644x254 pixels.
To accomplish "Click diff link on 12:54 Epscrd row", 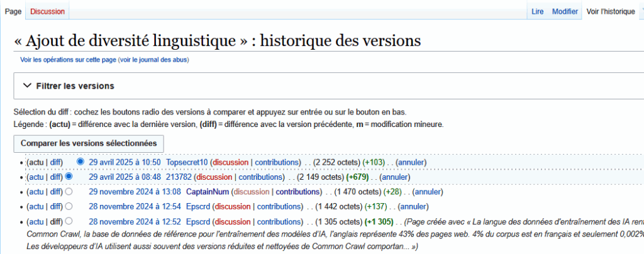I will pyautogui.click(x=55, y=207).
